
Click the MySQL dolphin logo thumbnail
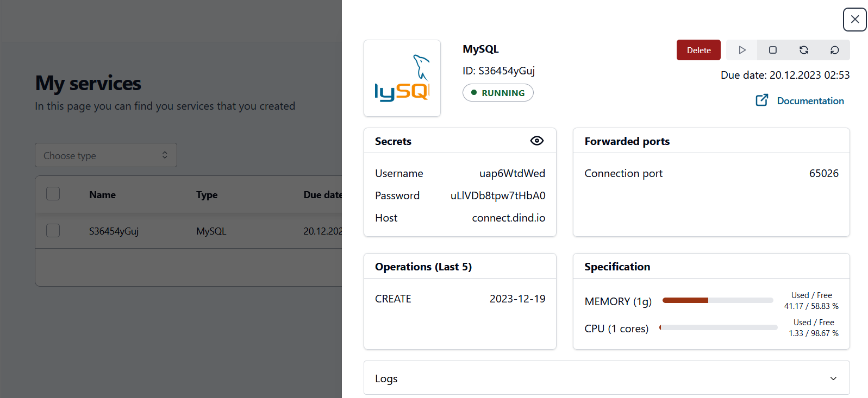402,78
